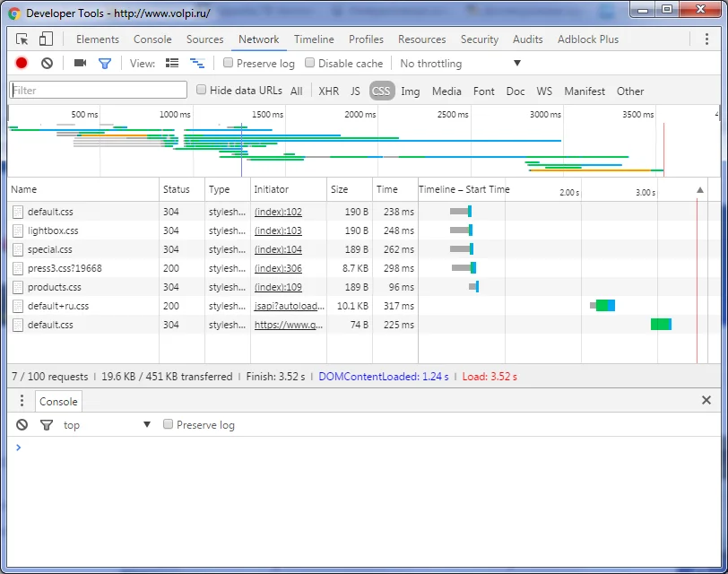Select the inspect element cursor tool

20,39
